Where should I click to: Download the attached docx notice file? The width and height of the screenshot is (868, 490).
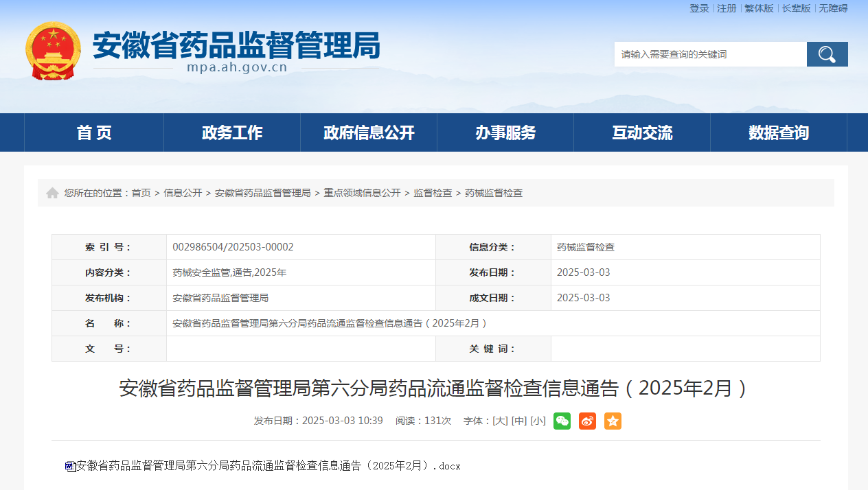[x=268, y=466]
